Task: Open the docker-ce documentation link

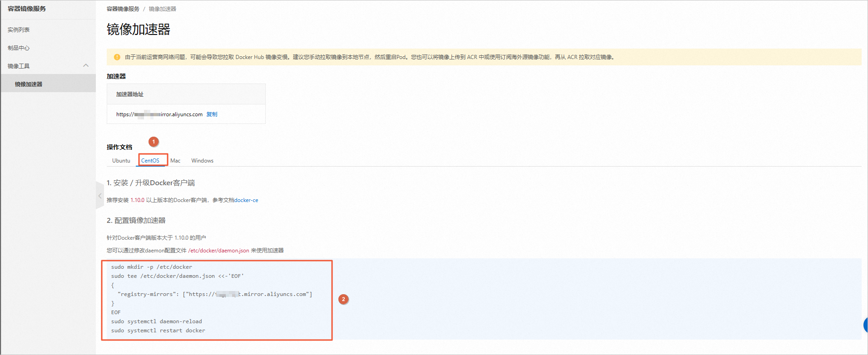Action: (x=246, y=200)
